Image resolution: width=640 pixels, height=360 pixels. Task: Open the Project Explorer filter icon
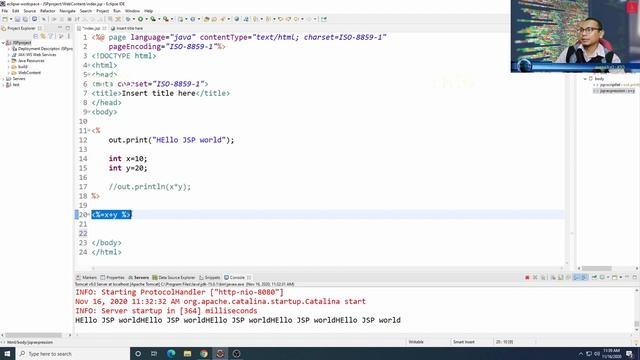[x=51, y=36]
